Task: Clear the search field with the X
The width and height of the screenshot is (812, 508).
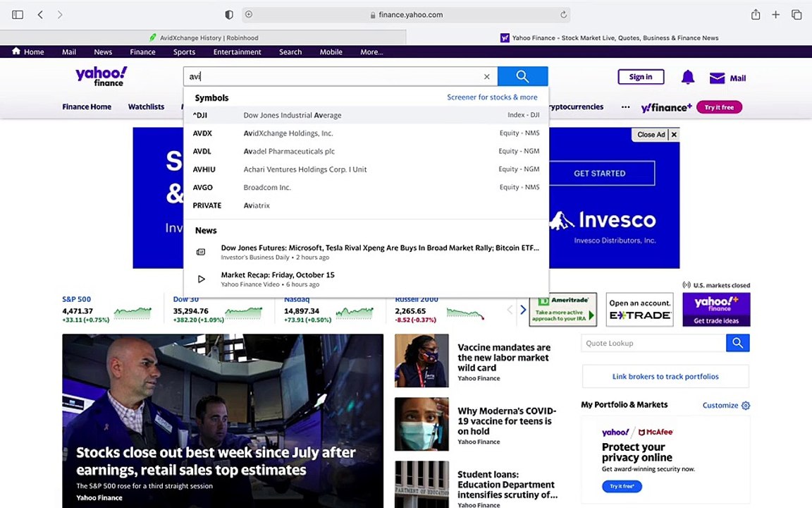Action: pos(487,77)
